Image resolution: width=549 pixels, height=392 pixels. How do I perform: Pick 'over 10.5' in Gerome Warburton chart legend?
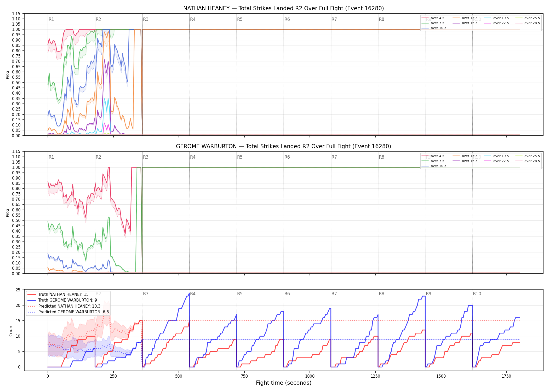pos(434,166)
